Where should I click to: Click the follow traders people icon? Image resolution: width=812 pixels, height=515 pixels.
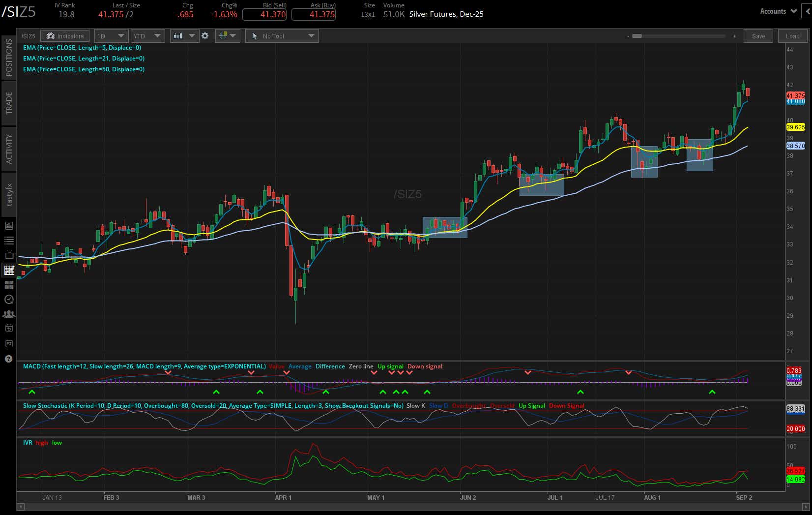click(x=8, y=314)
